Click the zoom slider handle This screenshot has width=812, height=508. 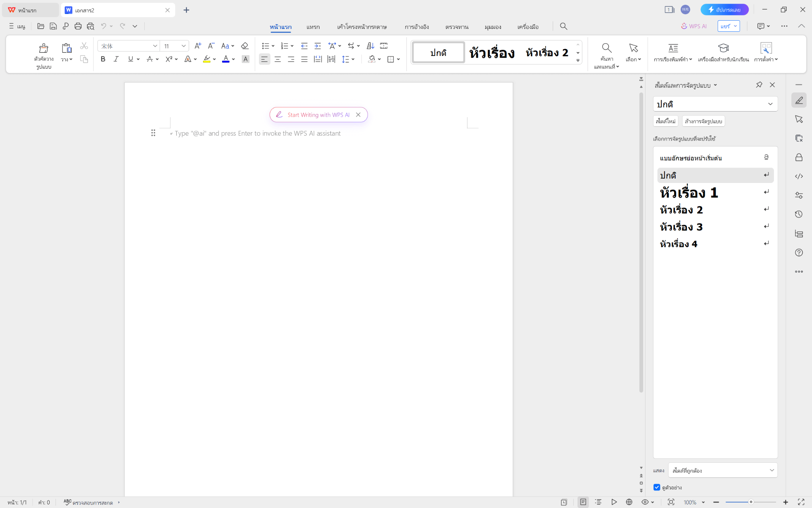pos(751,502)
